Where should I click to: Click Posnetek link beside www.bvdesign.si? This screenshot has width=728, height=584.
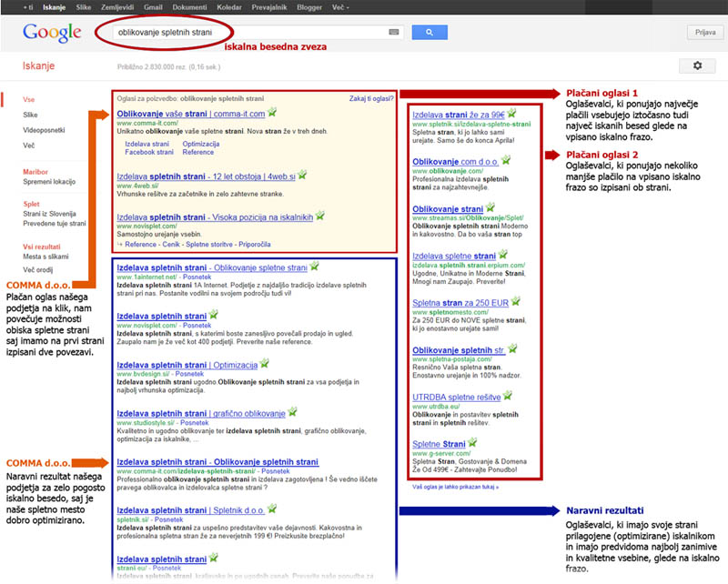(189, 374)
